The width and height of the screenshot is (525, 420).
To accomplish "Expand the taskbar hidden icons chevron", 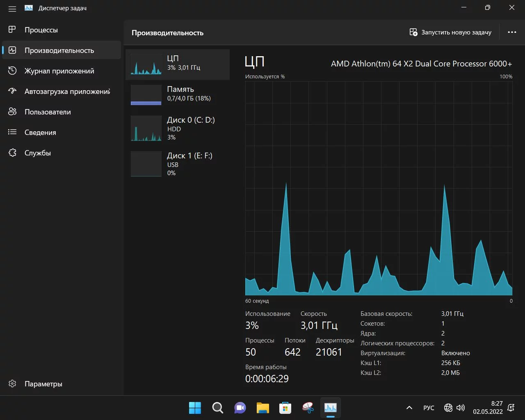I will tap(409, 408).
